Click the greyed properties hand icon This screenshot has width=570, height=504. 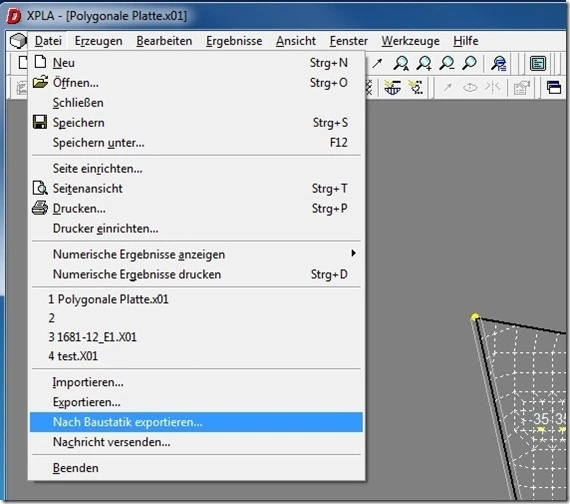(521, 88)
